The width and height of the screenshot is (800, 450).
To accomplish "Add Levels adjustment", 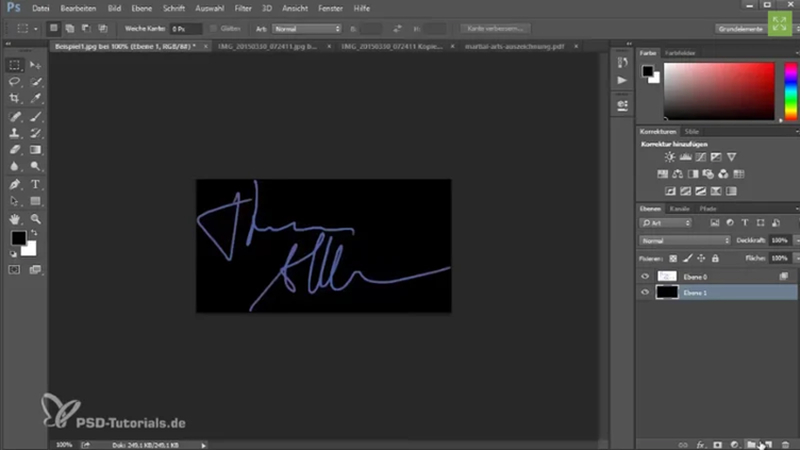I will 686,157.
